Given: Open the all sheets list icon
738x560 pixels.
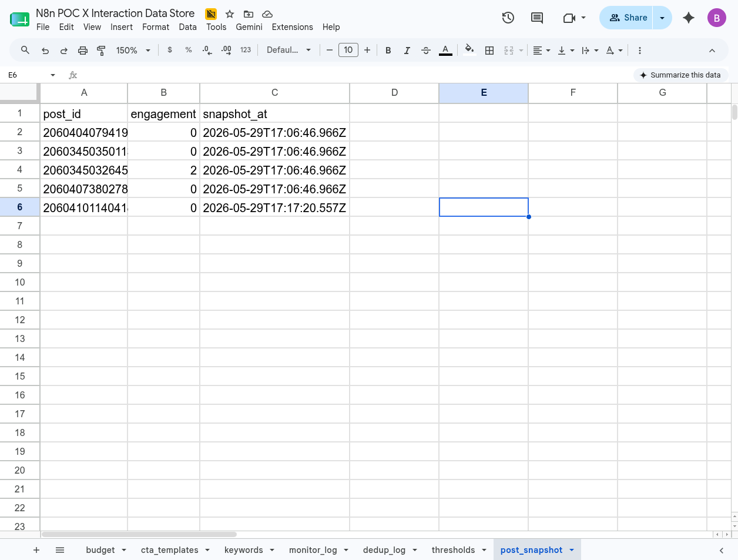Looking at the screenshot, I should (60, 550).
